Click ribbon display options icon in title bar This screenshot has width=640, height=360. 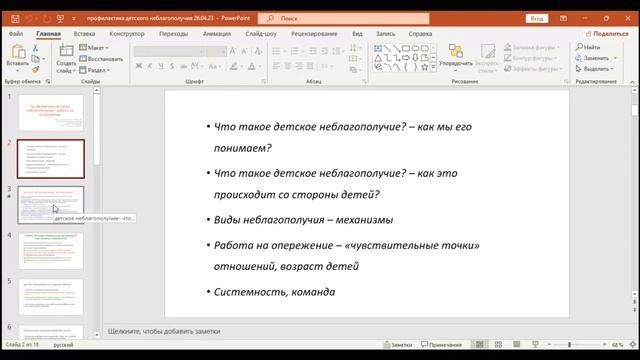[x=563, y=18]
